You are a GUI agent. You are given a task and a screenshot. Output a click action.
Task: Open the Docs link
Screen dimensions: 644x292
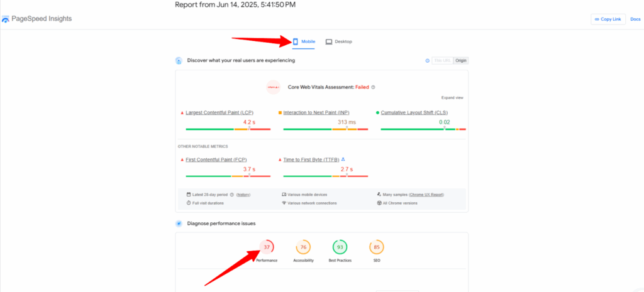pos(635,19)
